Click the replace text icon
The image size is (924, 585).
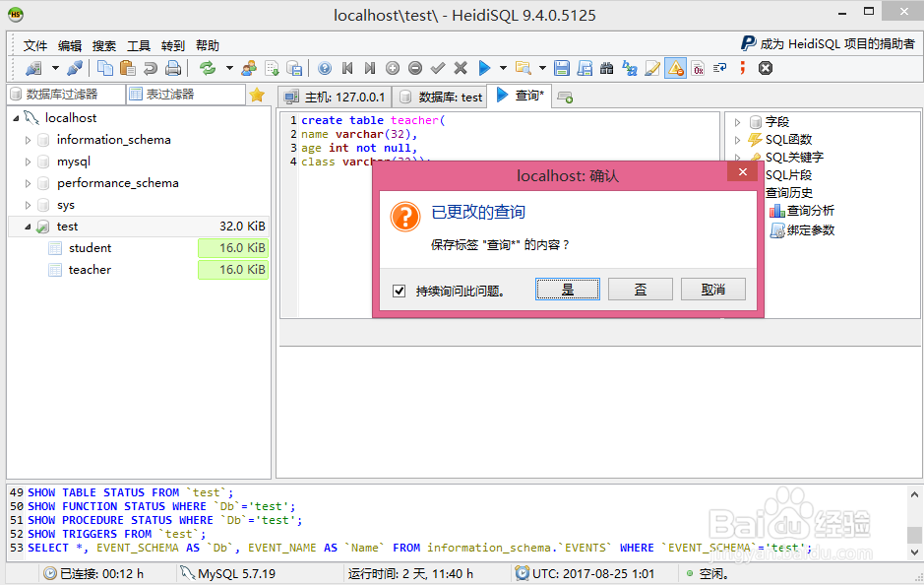click(x=630, y=68)
